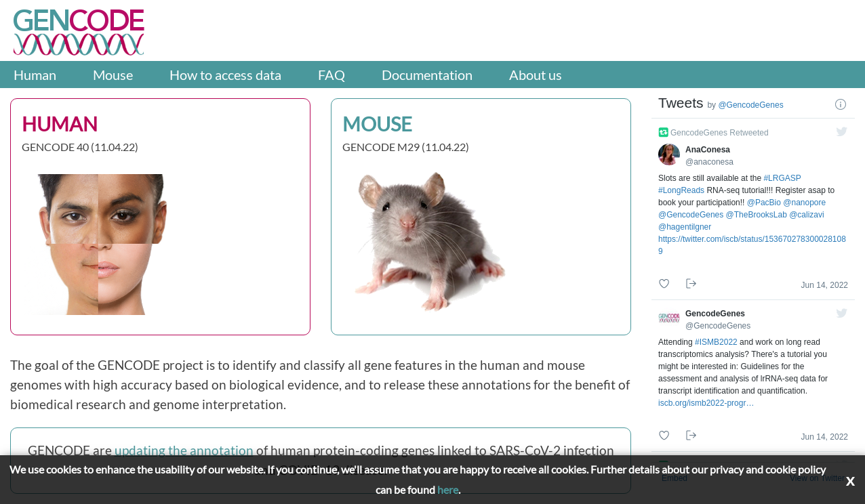
Task: Open the iscb.org/ismb2022-progr… link
Action: [x=706, y=403]
